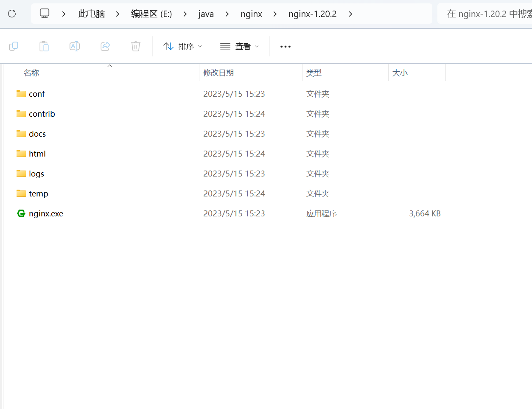532x409 pixels.
Task: Go to java in the breadcrumb
Action: [x=206, y=14]
